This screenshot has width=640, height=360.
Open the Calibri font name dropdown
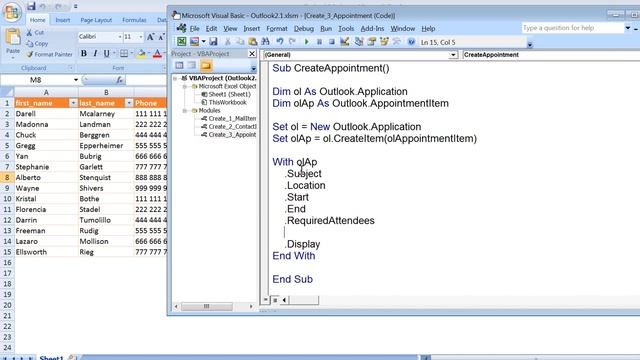[x=120, y=37]
